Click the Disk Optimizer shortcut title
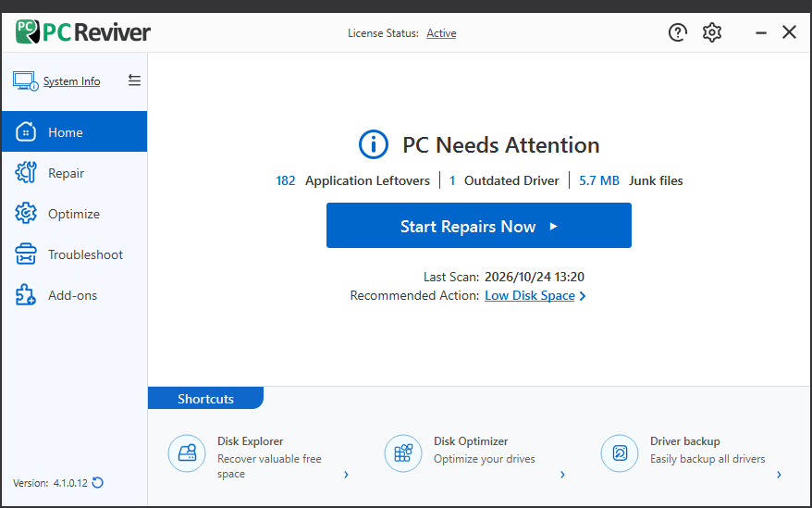The height and width of the screenshot is (508, 812). coord(471,441)
